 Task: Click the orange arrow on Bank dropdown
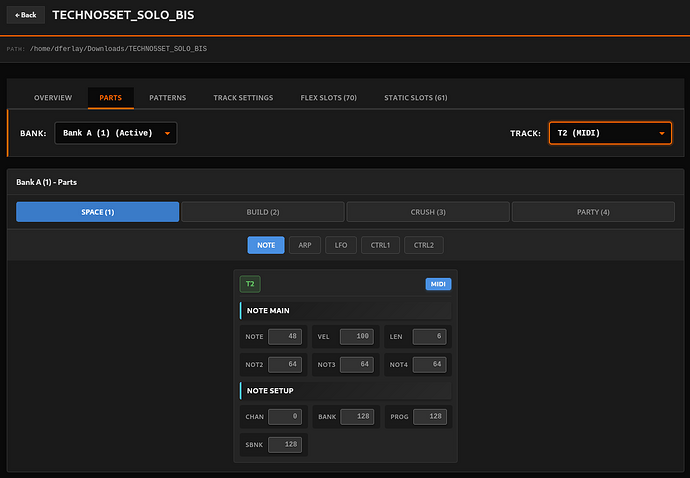click(x=167, y=133)
